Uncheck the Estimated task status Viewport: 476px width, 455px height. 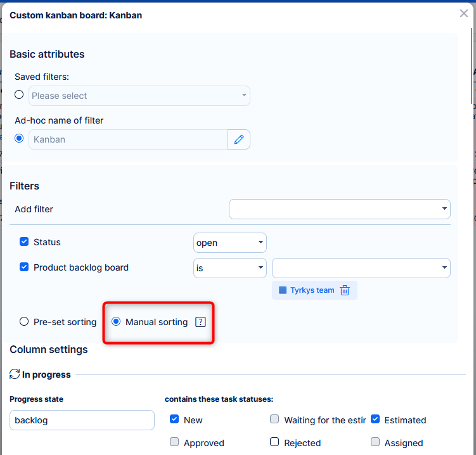tap(375, 420)
